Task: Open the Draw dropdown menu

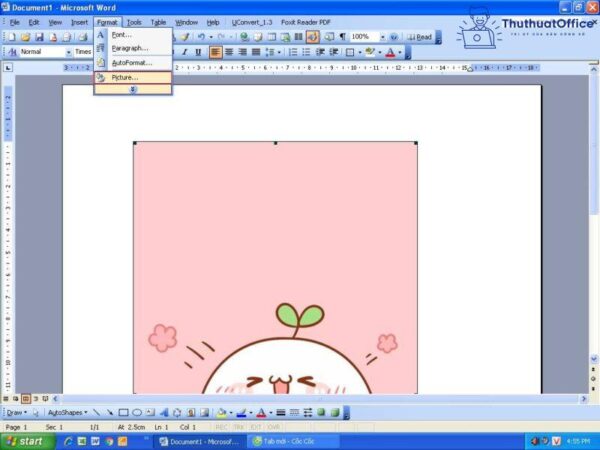Action: [17, 412]
